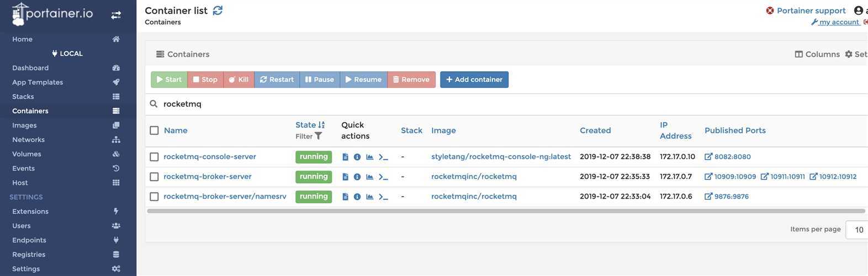This screenshot has height=276, width=868.
Task: Sort by Created column header
Action: pyautogui.click(x=595, y=130)
